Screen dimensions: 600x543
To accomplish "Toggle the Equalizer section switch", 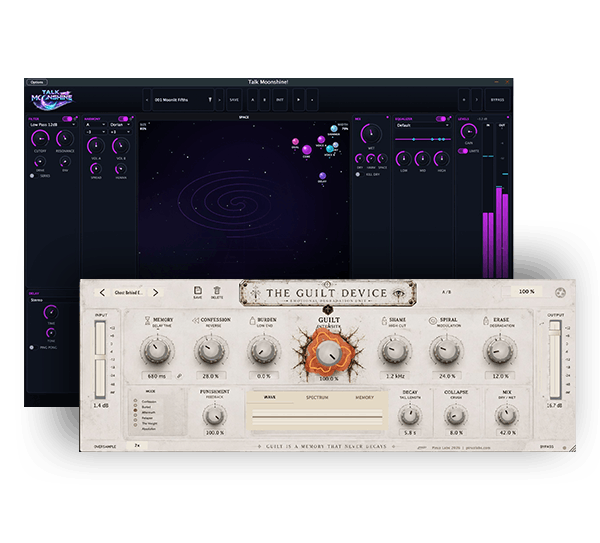I will (x=440, y=119).
